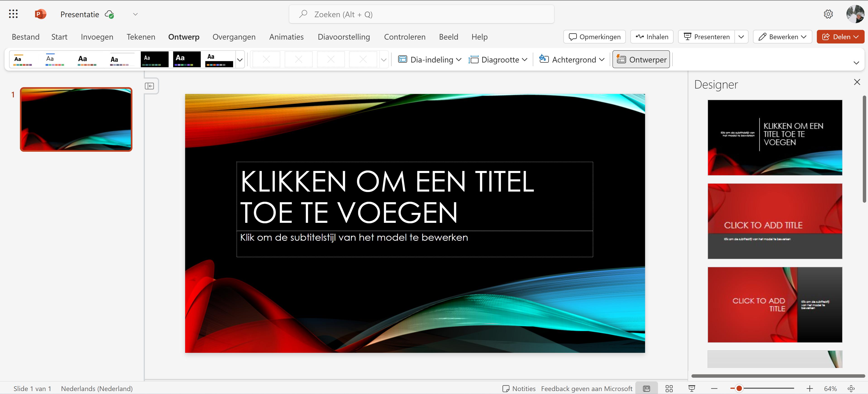Screen dimensions: 868x394
Task: Open the Diagrootte dropdown
Action: (498, 60)
